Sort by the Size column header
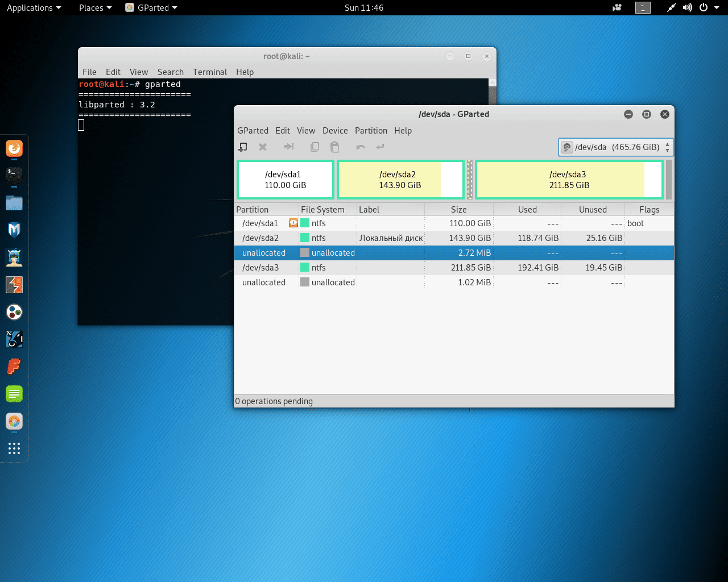 (x=458, y=210)
